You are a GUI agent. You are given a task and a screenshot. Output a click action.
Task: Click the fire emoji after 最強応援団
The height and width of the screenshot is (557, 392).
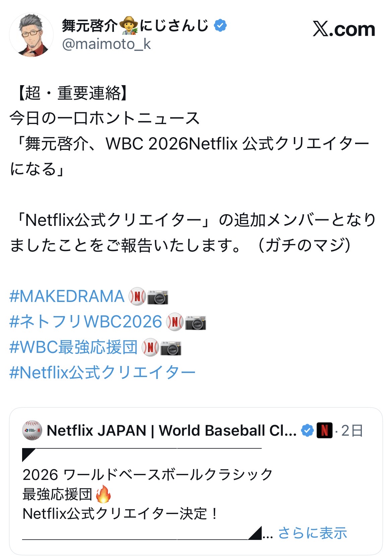pos(103,494)
